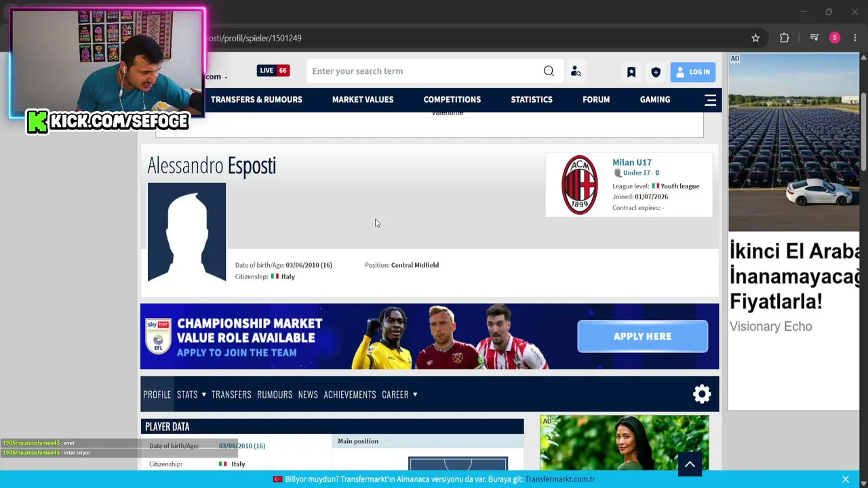Open the STATISTICS menu
868x488 pixels.
532,100
